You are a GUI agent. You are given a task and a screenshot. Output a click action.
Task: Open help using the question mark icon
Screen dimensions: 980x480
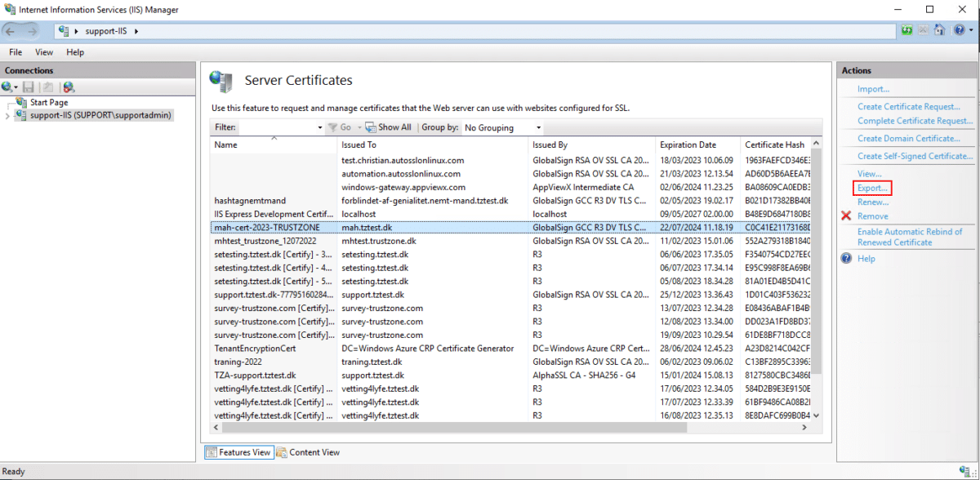coord(960,30)
